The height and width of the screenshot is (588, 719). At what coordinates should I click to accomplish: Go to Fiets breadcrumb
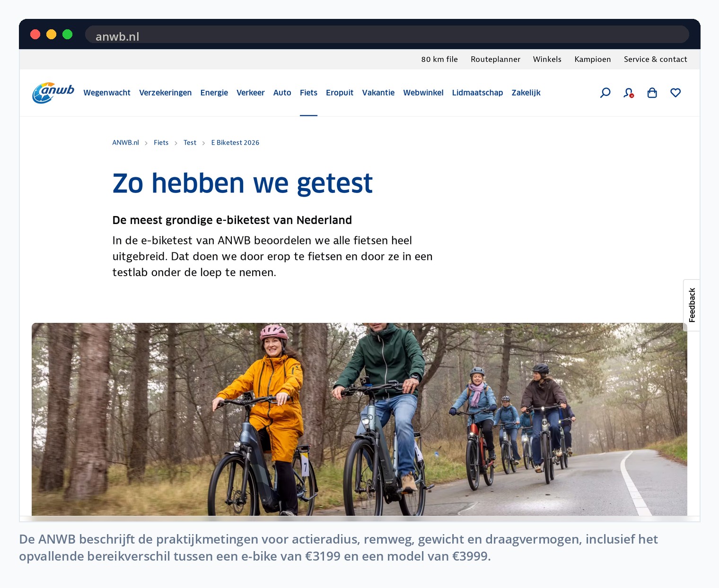tap(161, 142)
